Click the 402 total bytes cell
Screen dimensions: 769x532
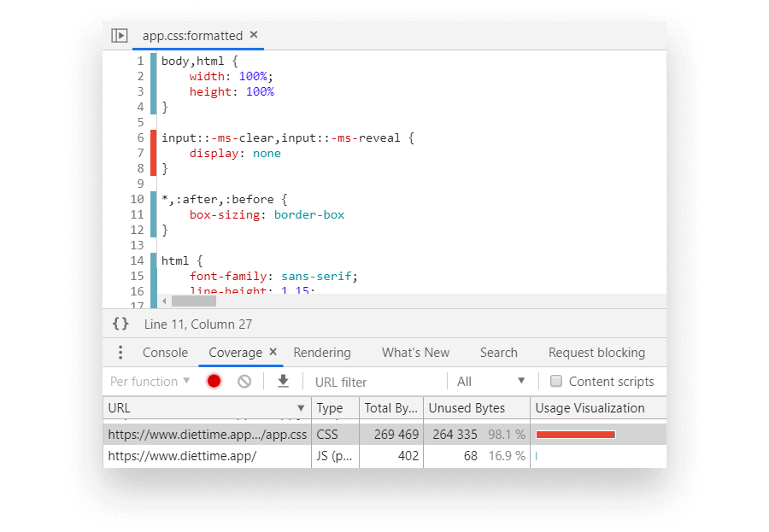(x=390, y=456)
